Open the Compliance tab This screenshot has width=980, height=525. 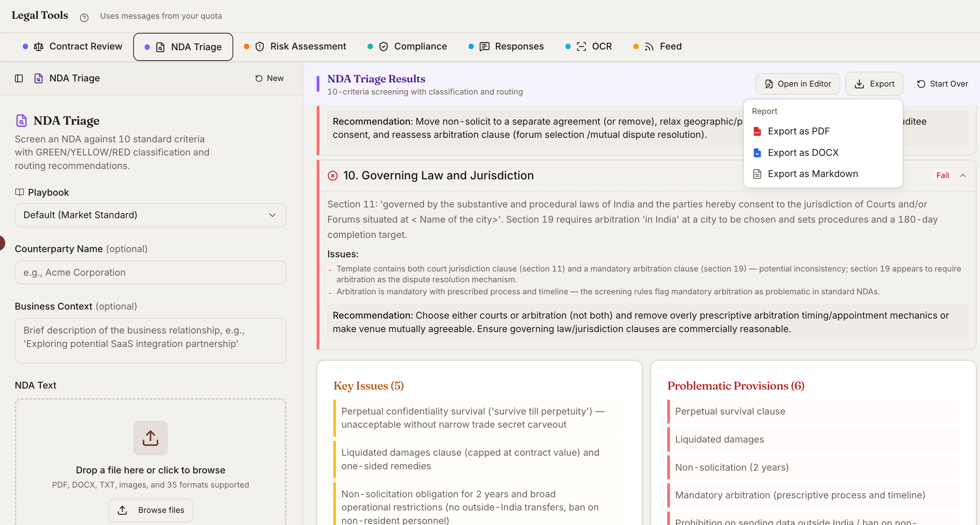pyautogui.click(x=407, y=46)
